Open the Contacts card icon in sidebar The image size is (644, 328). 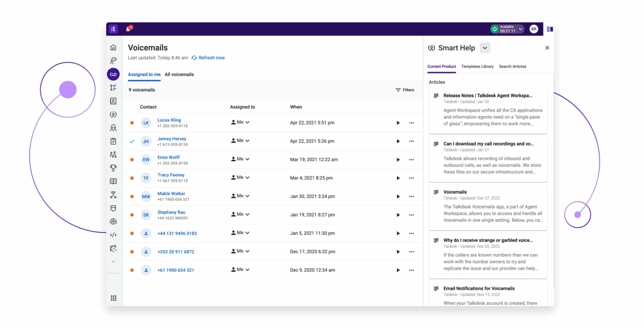113,101
